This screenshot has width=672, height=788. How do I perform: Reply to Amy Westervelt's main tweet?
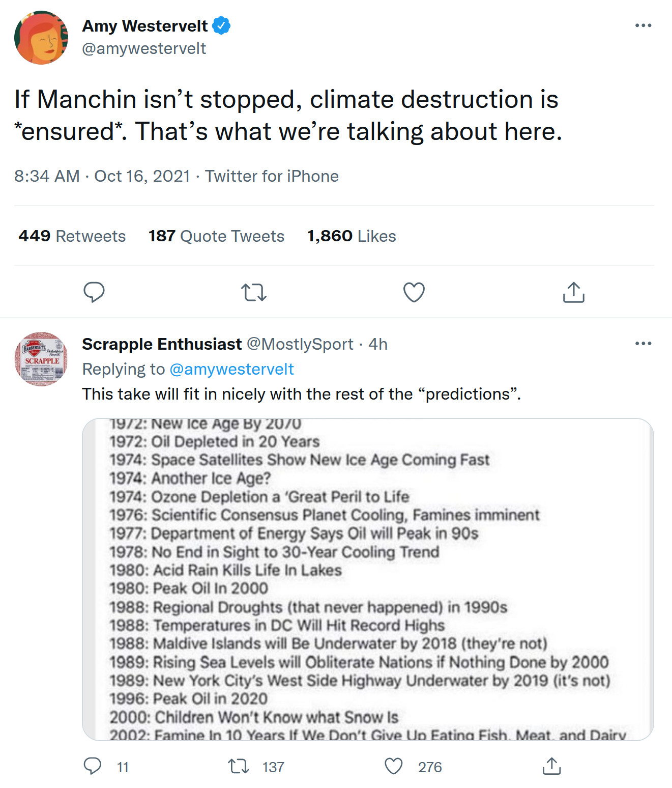(x=94, y=292)
